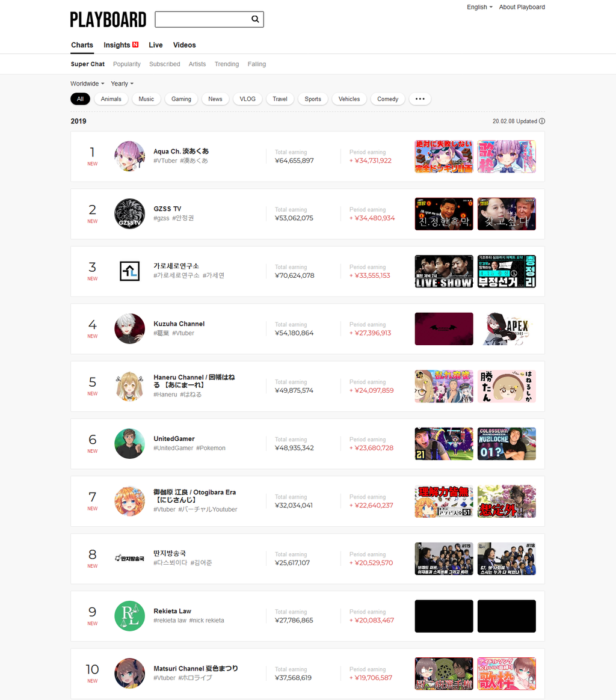Image resolution: width=616 pixels, height=700 pixels.
Task: Open Otogibara Era first video thumbnail
Action: tap(444, 502)
